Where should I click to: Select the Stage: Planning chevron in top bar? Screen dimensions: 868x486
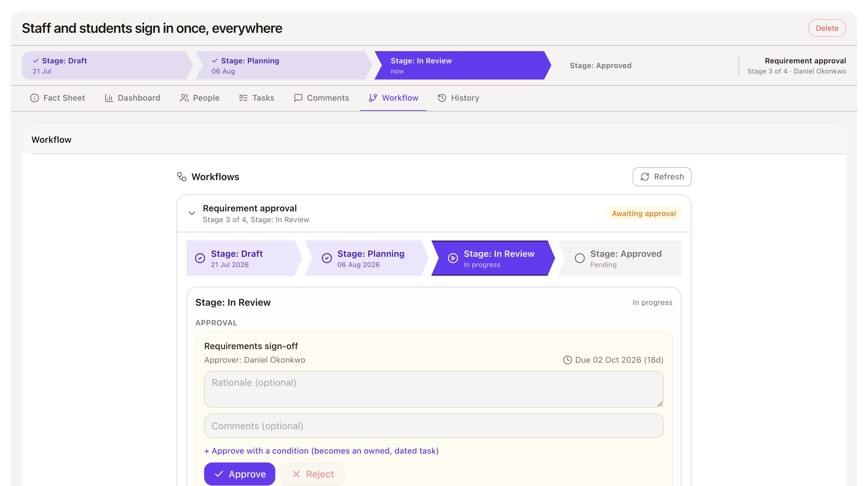click(283, 66)
